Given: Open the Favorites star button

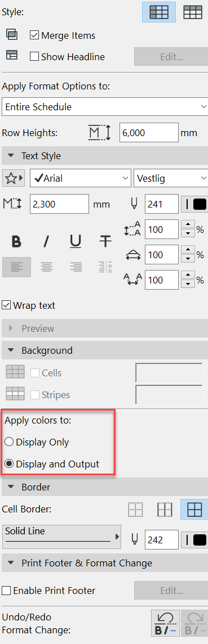Looking at the screenshot, I should click(14, 179).
